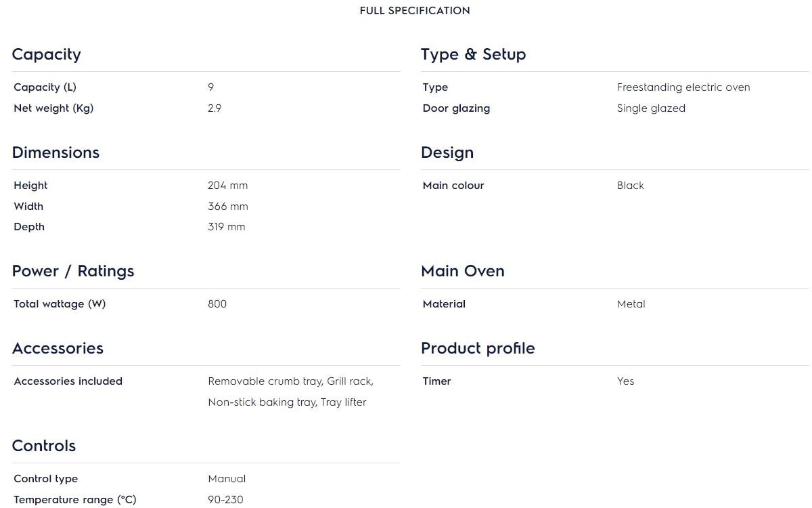Image resolution: width=812 pixels, height=508 pixels.
Task: Click the Net weight (Kg) label
Action: pyautogui.click(x=53, y=108)
